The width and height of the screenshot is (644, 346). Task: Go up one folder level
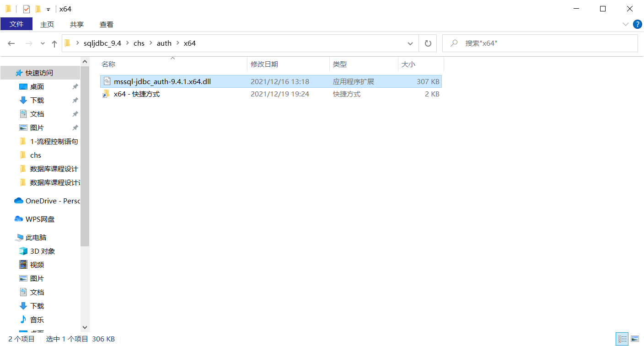click(x=54, y=43)
